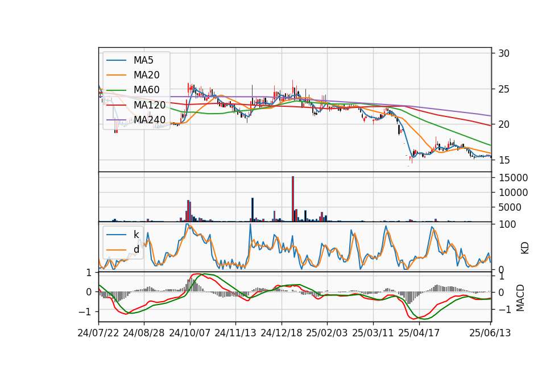The image size is (546, 392).
Task: Click the left MACD axis value −1
Action: [85, 312]
